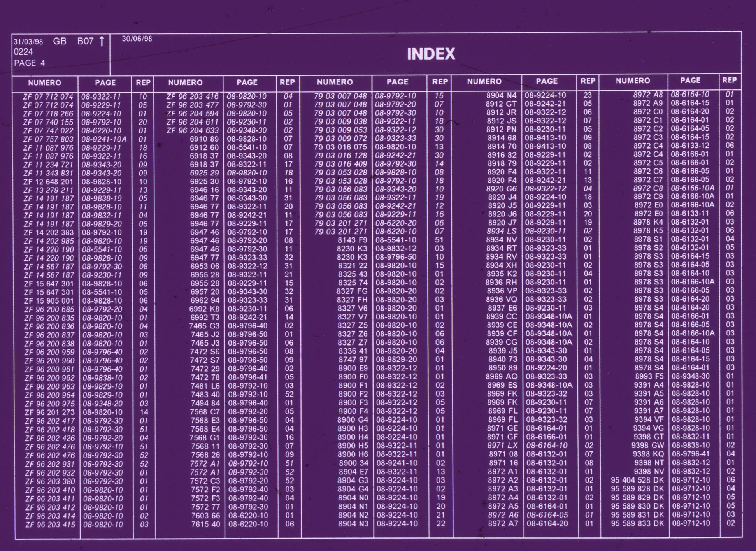Click page reference 08-6133-11
This screenshot has height=551, width=756.
point(691,213)
